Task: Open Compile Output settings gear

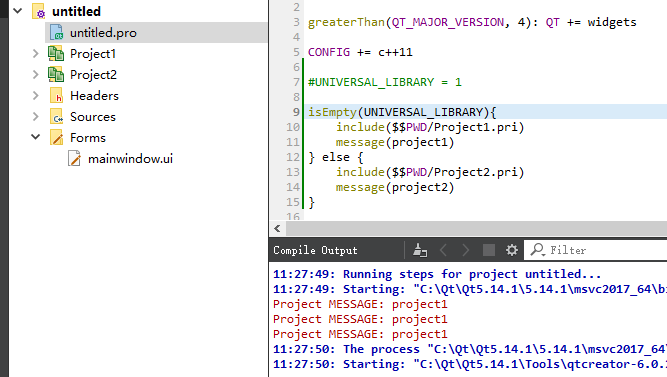Action: [512, 250]
